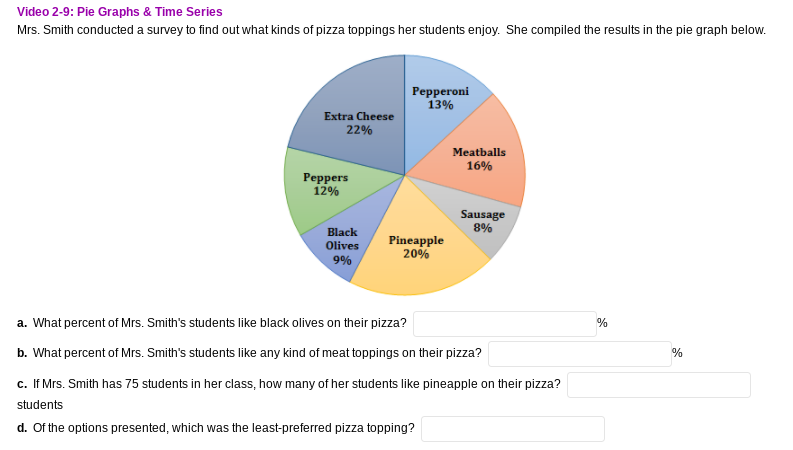Click the least-preferred topping answer field
This screenshot has height=450, width=793.
512,429
